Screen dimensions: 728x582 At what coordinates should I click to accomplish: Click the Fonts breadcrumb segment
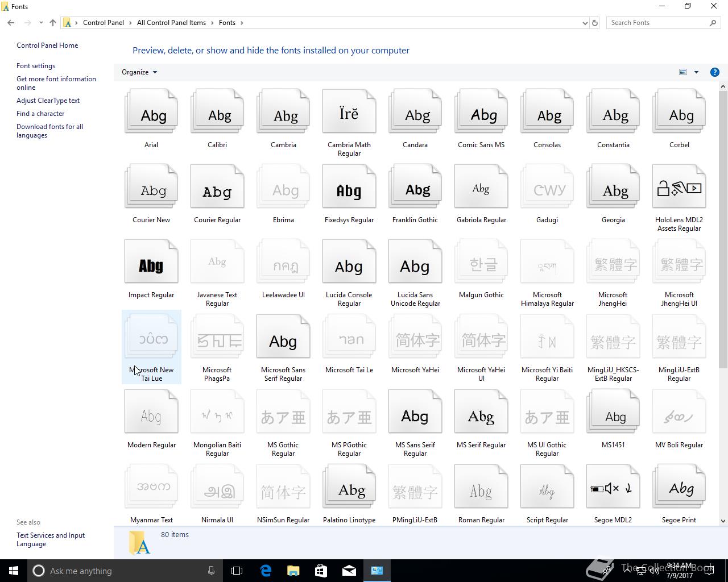(x=227, y=23)
